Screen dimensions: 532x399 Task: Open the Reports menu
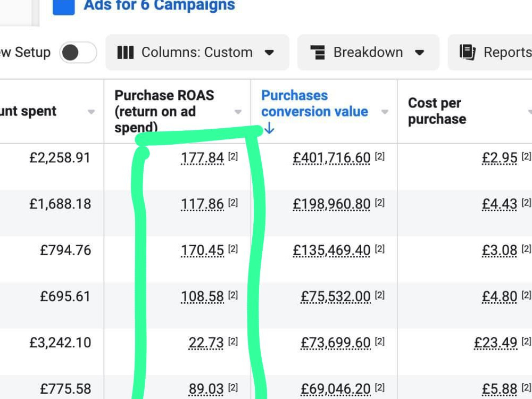coord(490,52)
